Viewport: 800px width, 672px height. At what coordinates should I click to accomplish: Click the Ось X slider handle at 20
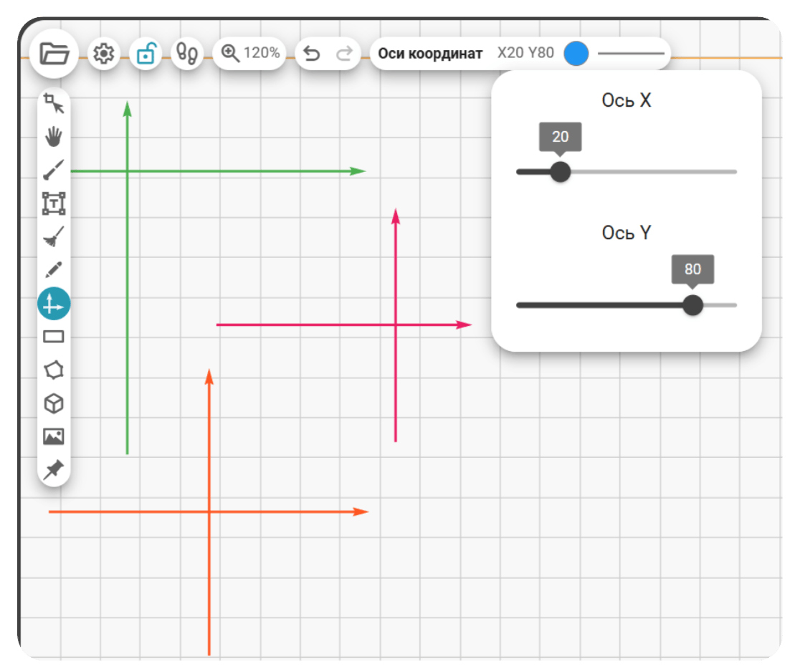[560, 172]
